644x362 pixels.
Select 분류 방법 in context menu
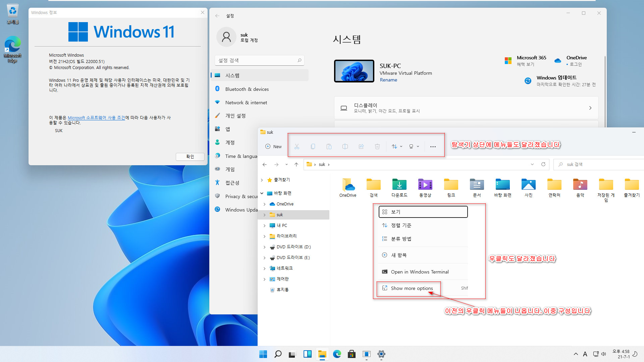click(x=423, y=239)
